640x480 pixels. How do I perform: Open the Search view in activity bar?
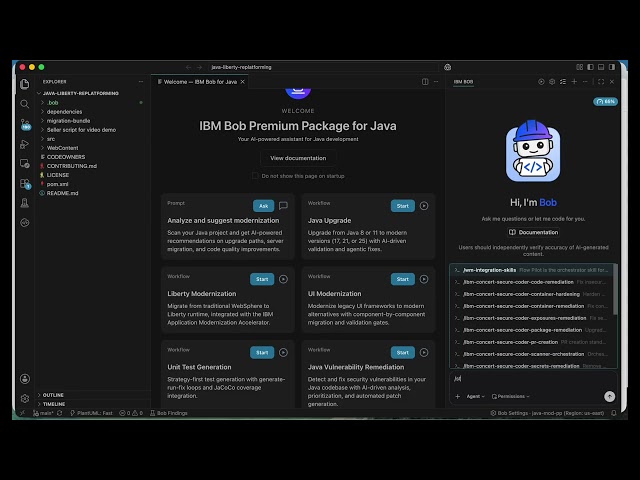coord(25,104)
